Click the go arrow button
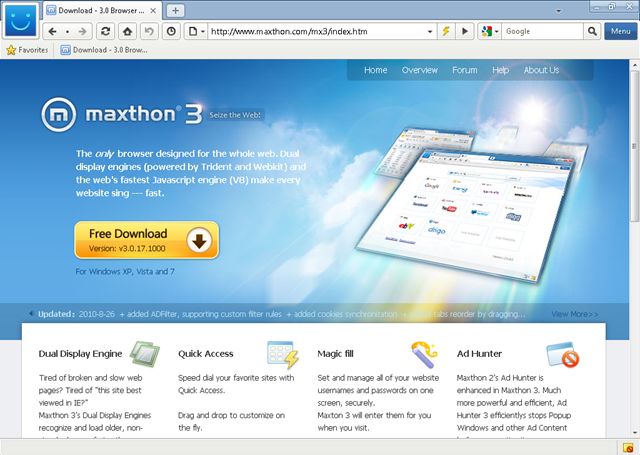Screen dimensions: 640x455 coord(465,31)
